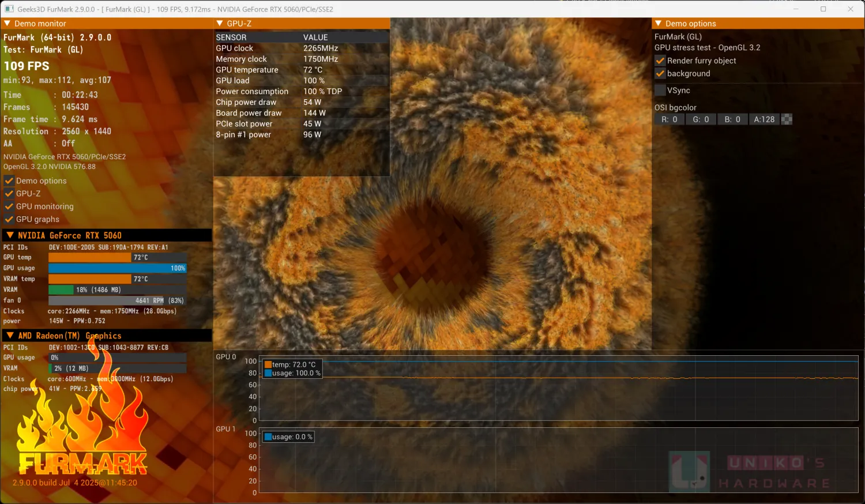Click the AA value "Off"

click(68, 144)
